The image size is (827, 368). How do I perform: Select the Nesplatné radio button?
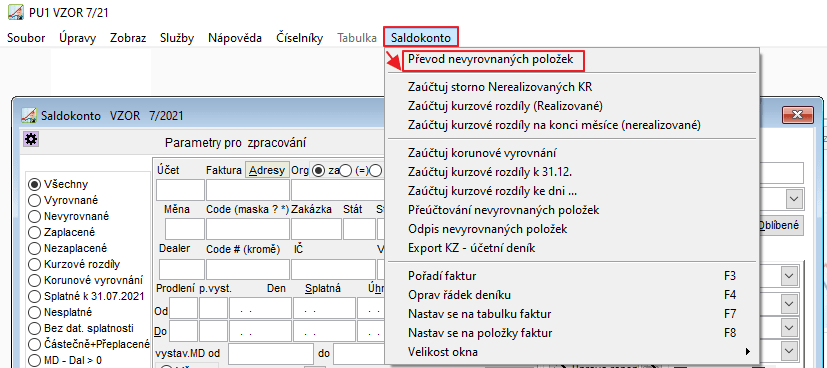coord(34,312)
